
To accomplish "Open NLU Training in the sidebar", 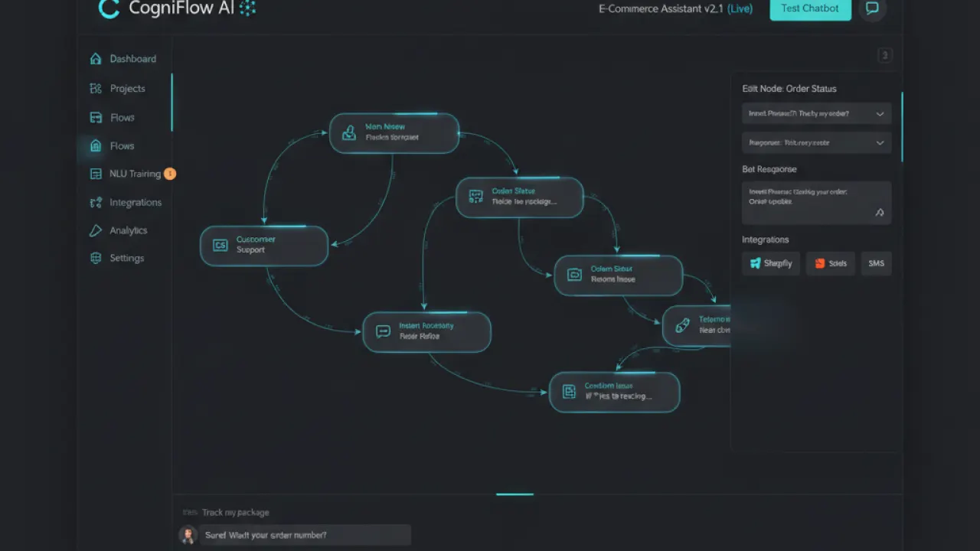I will [x=125, y=174].
